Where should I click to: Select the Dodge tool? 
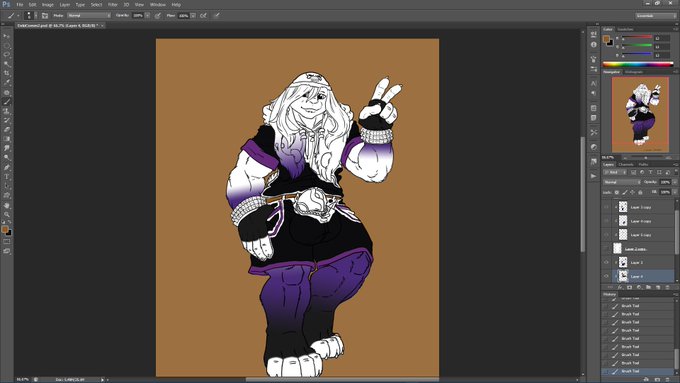pos(7,158)
